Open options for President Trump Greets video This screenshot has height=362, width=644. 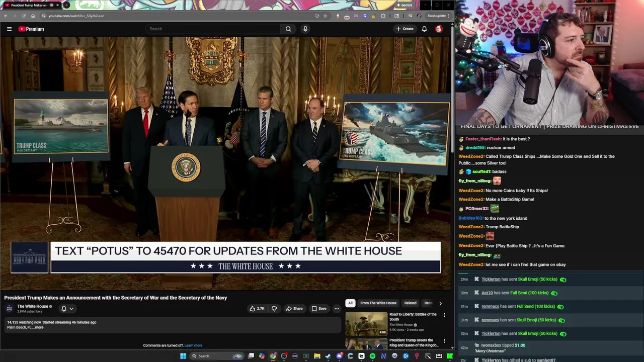[x=444, y=341]
